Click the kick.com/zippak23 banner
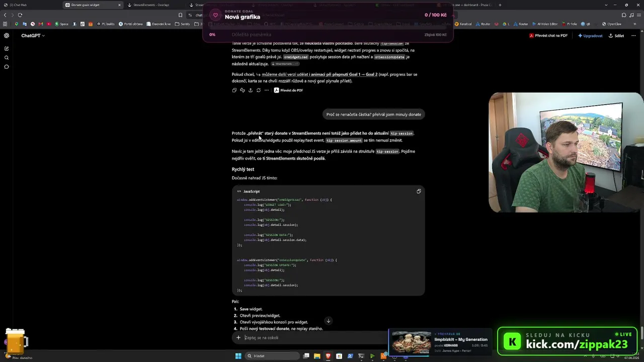The height and width of the screenshot is (362, 644). click(x=569, y=341)
